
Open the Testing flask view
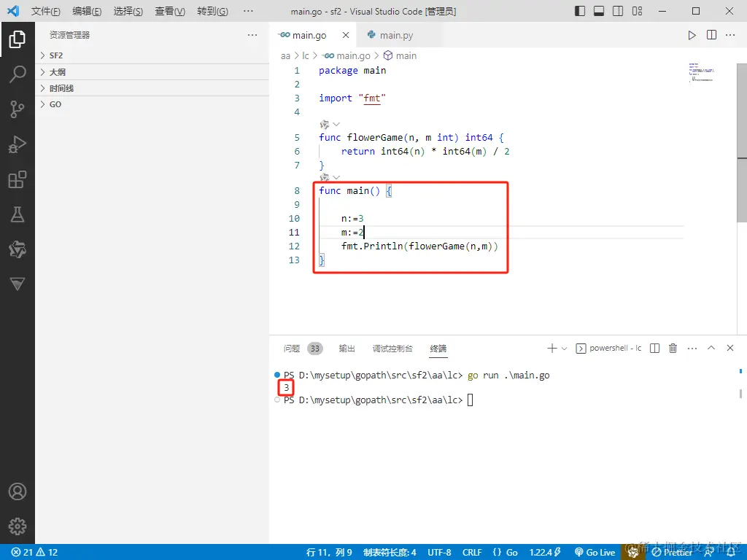click(x=18, y=214)
